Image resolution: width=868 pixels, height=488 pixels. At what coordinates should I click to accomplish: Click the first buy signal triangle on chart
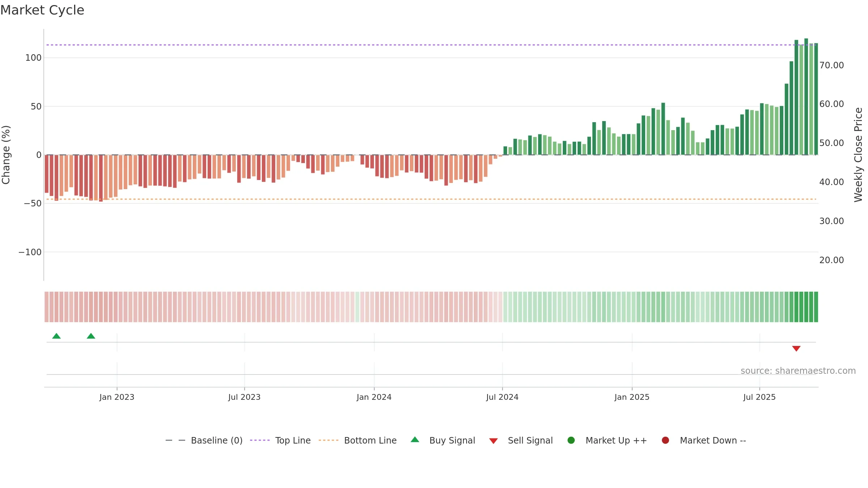(56, 336)
